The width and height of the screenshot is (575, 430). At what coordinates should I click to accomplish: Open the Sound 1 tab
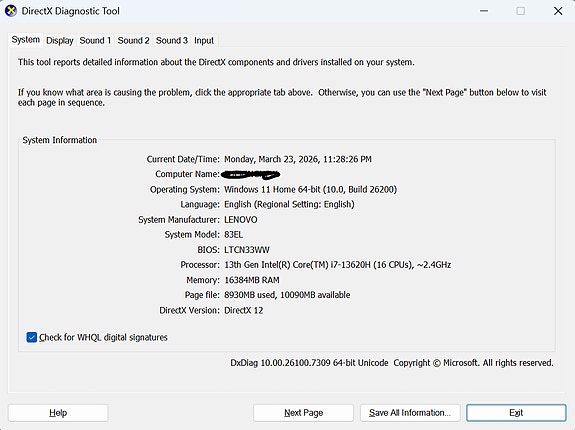pyautogui.click(x=95, y=40)
